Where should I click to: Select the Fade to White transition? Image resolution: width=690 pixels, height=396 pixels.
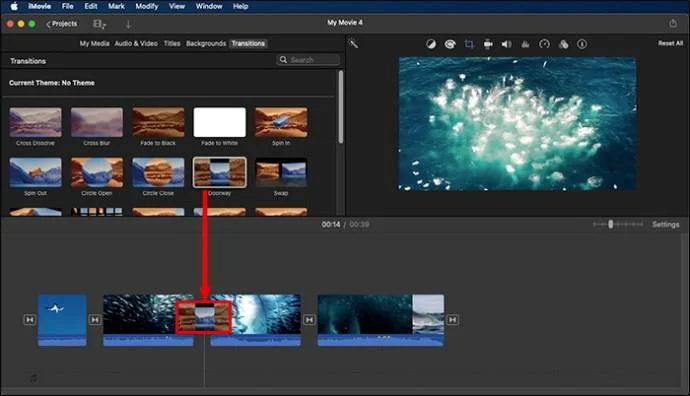tap(220, 122)
